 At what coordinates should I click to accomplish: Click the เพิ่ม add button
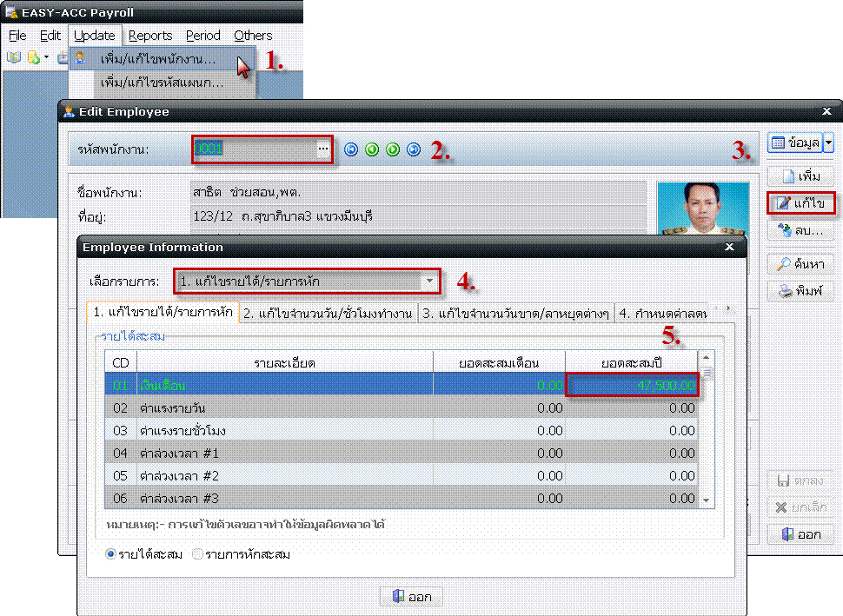pos(800,176)
